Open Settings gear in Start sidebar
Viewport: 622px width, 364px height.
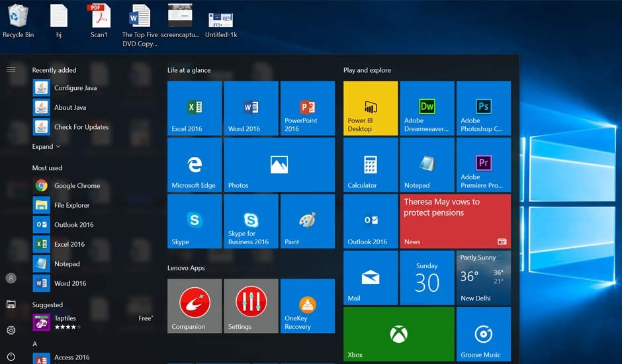pyautogui.click(x=11, y=330)
